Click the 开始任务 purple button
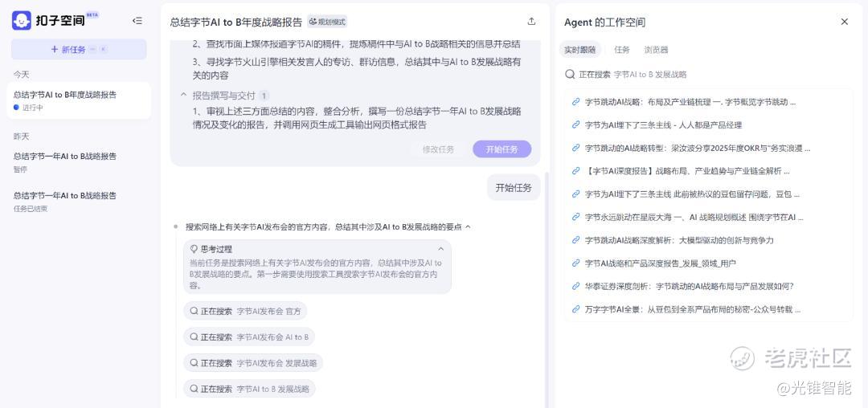 [502, 149]
